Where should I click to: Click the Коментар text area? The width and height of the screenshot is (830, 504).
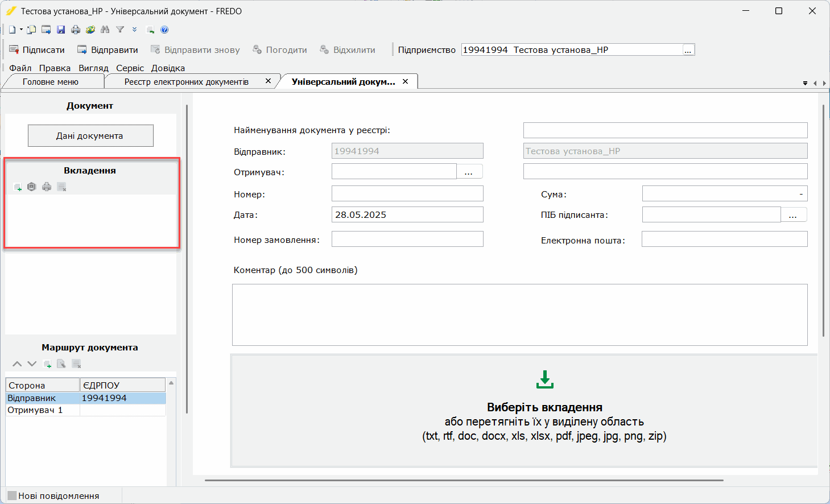point(519,315)
